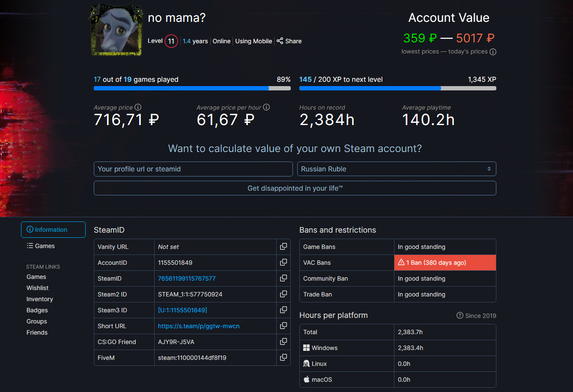Click Average playtime value 140.2h
The width and height of the screenshot is (573, 392).
coord(428,120)
